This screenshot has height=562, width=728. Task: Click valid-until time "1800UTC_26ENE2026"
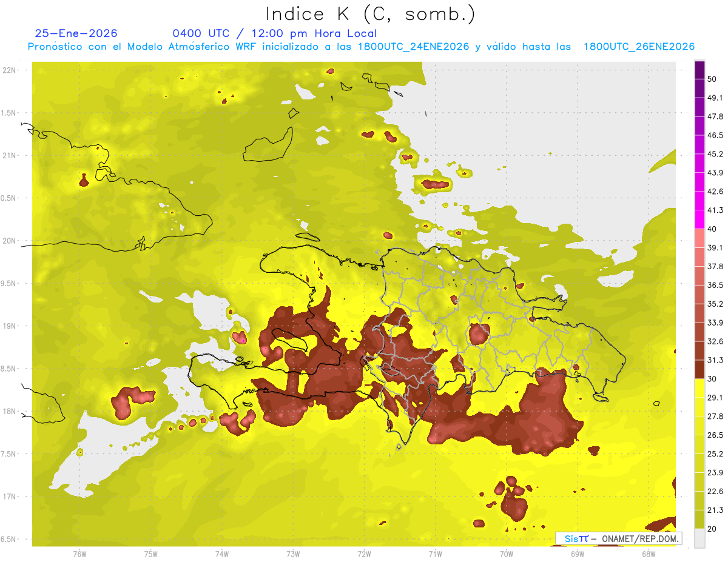[639, 47]
